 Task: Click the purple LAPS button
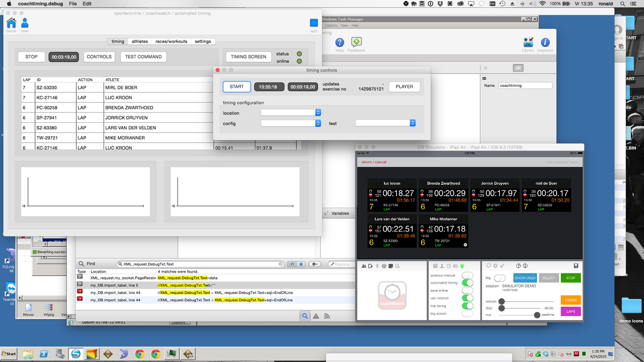[570, 311]
